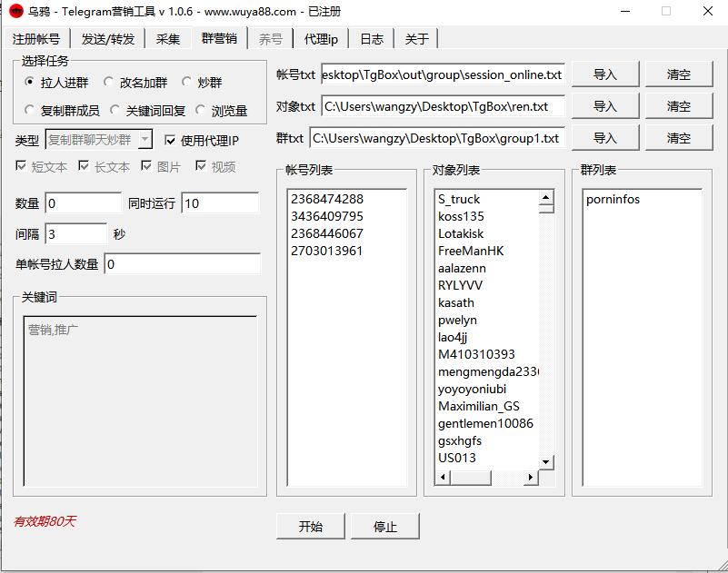Select the 拉人进群 radio option
Image resolution: width=728 pixels, height=573 pixels.
point(29,82)
